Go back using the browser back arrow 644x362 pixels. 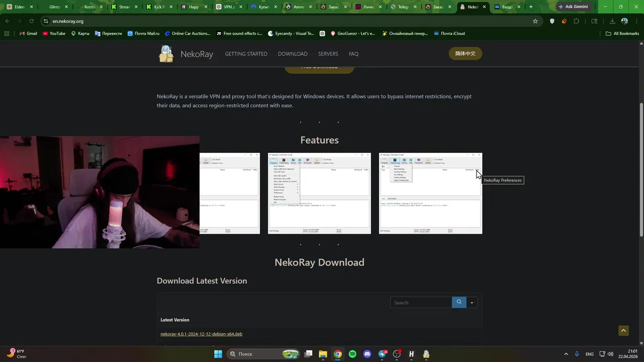(x=7, y=21)
